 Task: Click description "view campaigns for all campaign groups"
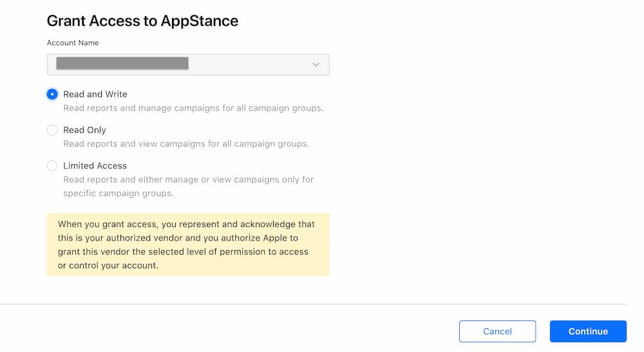[186, 144]
